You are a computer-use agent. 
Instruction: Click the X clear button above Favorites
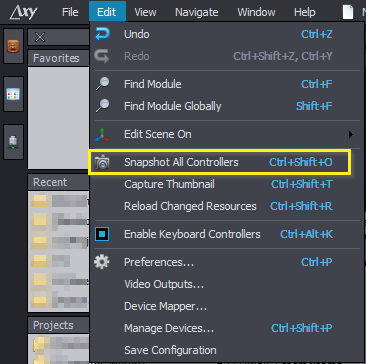point(40,37)
